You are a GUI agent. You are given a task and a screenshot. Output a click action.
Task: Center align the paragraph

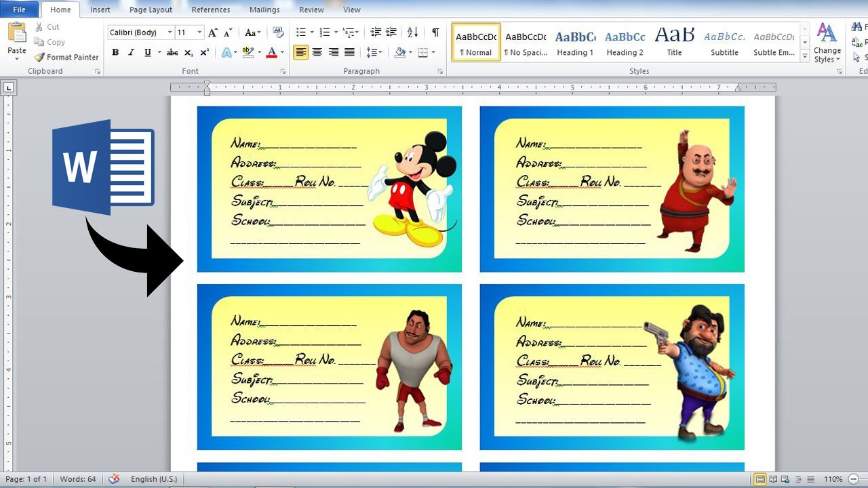pos(317,52)
